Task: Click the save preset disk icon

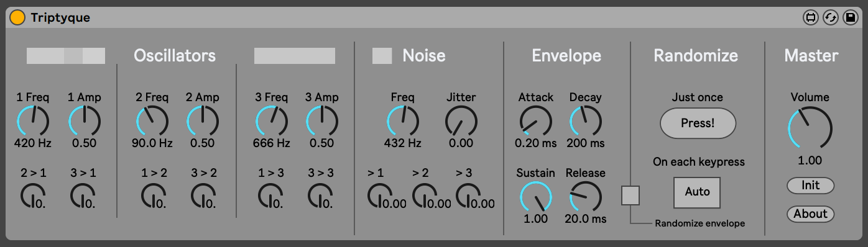Action: coord(850,17)
